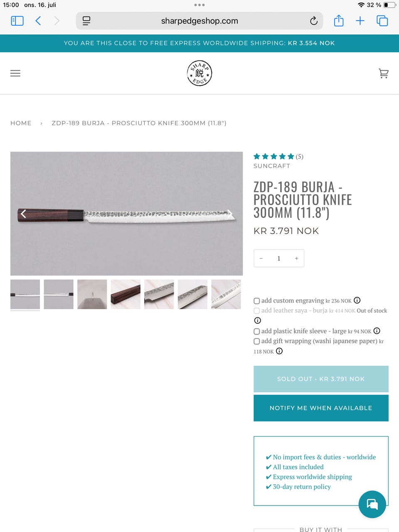Open a new Safari tab
Image resolution: width=399 pixels, height=532 pixels.
click(360, 21)
